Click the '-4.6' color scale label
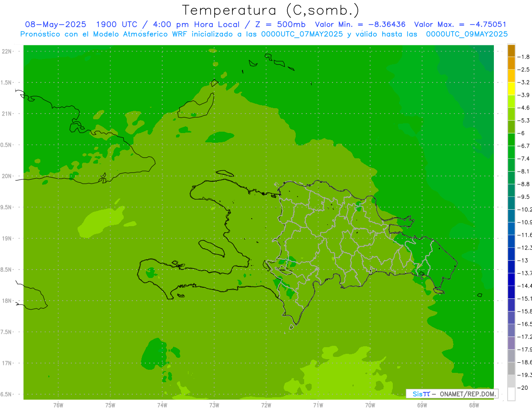Image resolution: width=532 pixels, height=411 pixels. tap(524, 108)
